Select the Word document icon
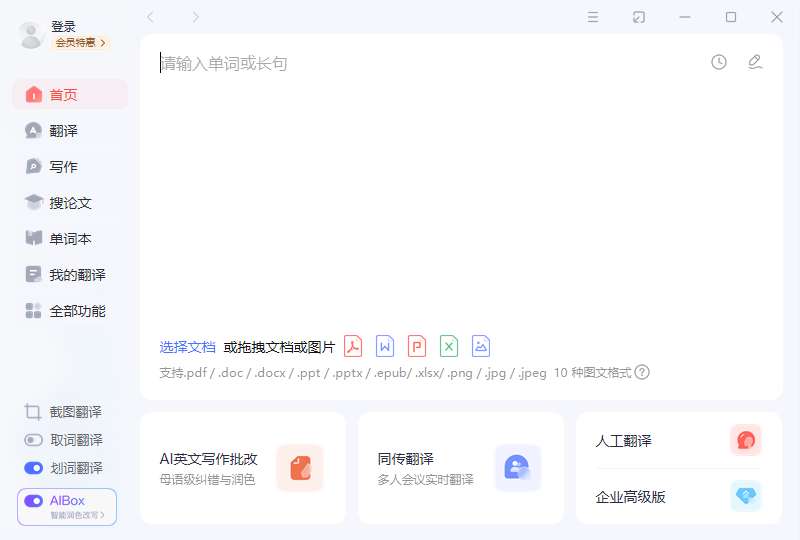 (385, 347)
